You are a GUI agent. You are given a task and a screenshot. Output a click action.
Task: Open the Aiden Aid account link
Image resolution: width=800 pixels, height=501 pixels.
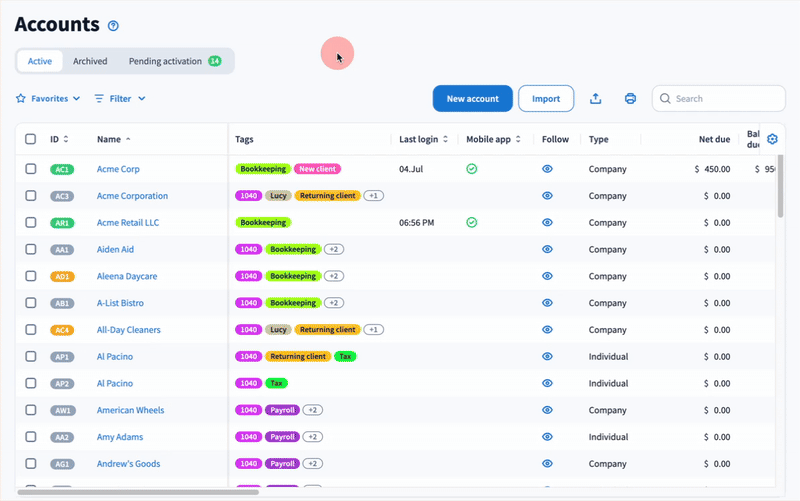tap(115, 250)
